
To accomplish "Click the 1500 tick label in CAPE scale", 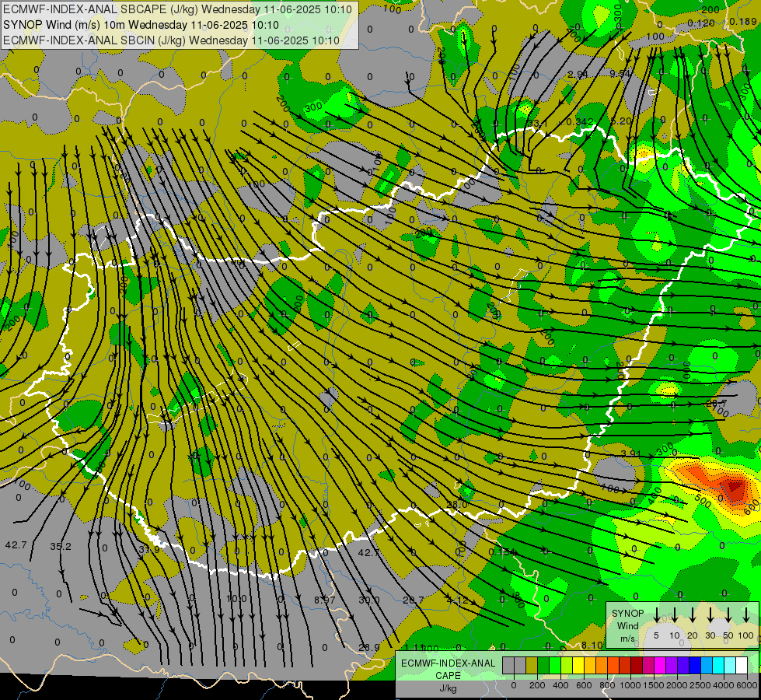I will click(654, 685).
